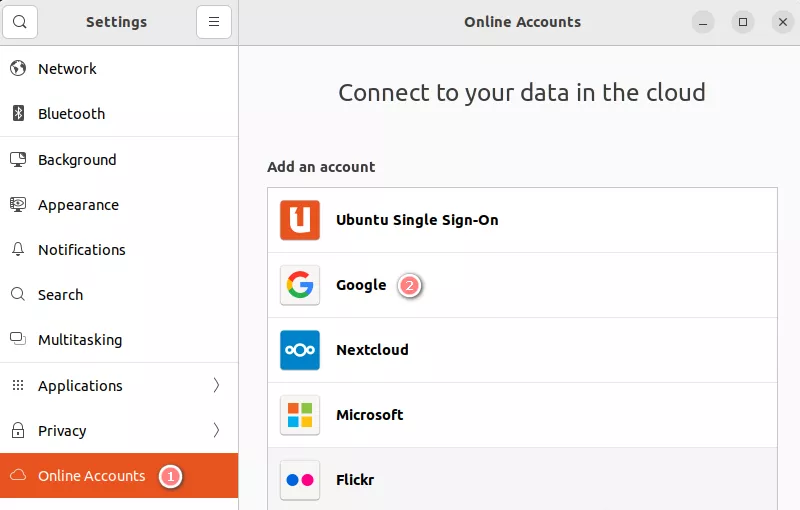
Task: Add a Flickr account
Action: pos(522,479)
